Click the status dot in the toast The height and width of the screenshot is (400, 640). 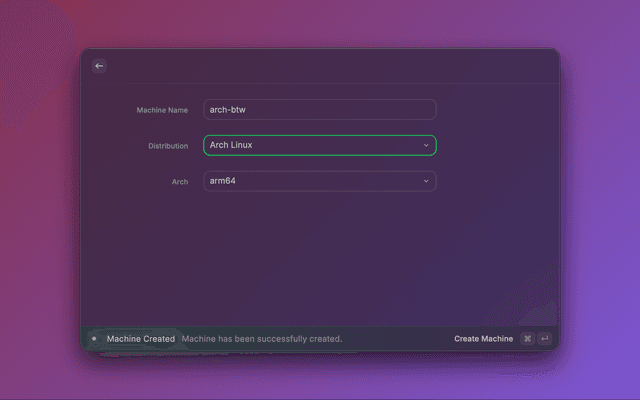pyautogui.click(x=94, y=339)
